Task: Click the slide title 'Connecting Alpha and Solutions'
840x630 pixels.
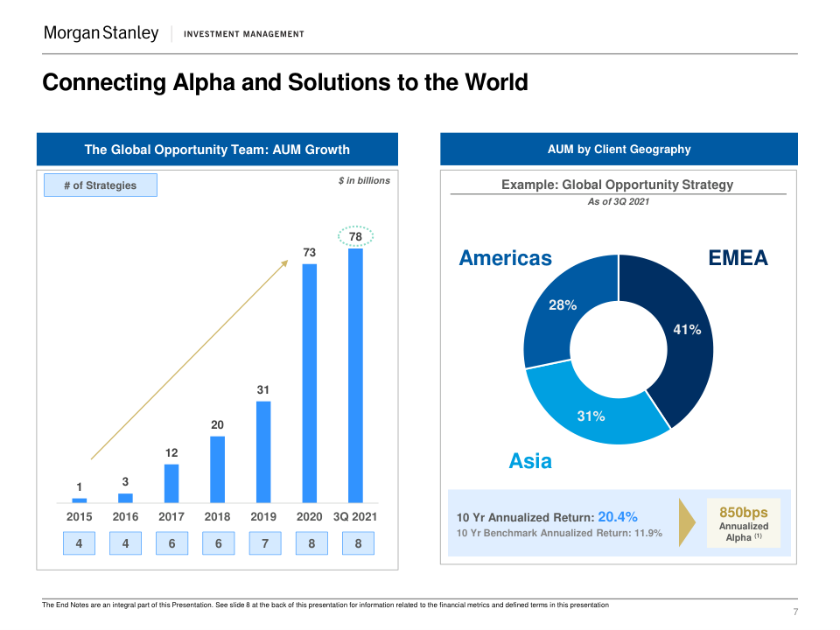Action: (285, 82)
